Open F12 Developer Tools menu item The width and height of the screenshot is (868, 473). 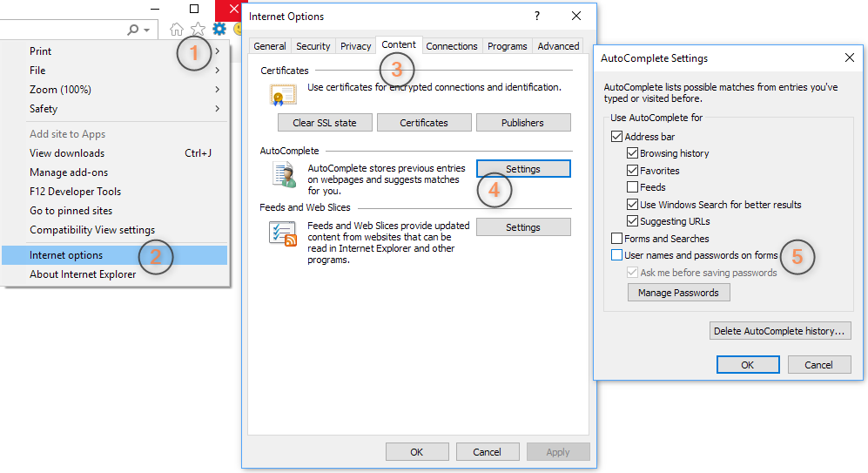click(x=115, y=191)
